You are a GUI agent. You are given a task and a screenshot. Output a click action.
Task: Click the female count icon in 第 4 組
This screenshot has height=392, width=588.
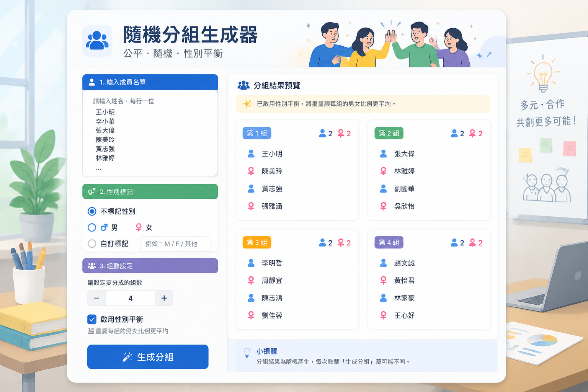(472, 243)
